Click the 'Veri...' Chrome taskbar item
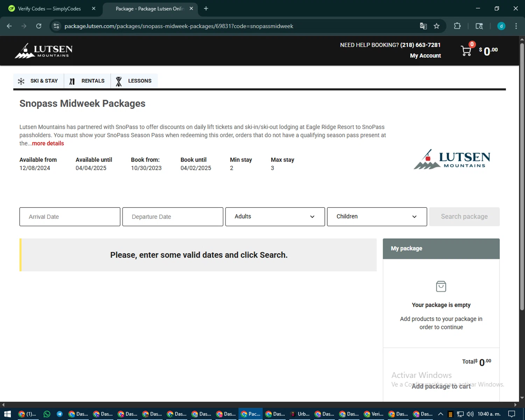 (374, 414)
